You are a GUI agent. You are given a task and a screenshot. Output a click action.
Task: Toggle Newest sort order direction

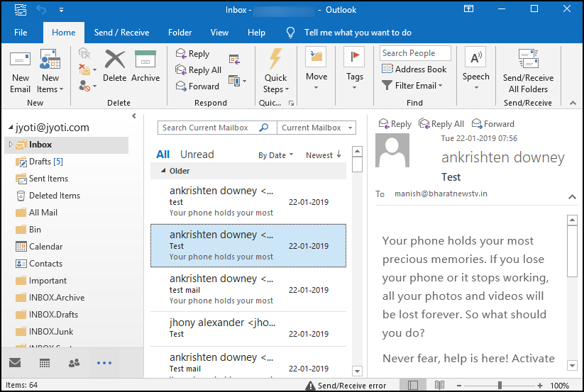[x=324, y=155]
